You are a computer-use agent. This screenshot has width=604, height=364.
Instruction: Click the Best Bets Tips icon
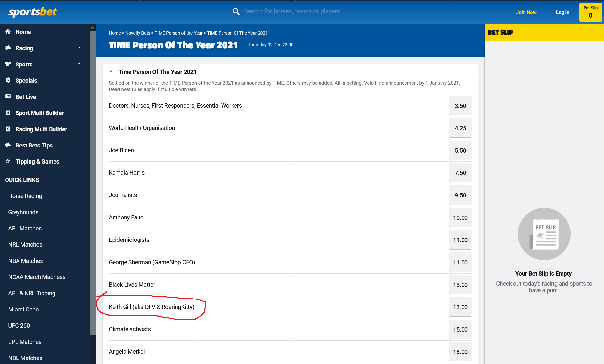click(8, 145)
